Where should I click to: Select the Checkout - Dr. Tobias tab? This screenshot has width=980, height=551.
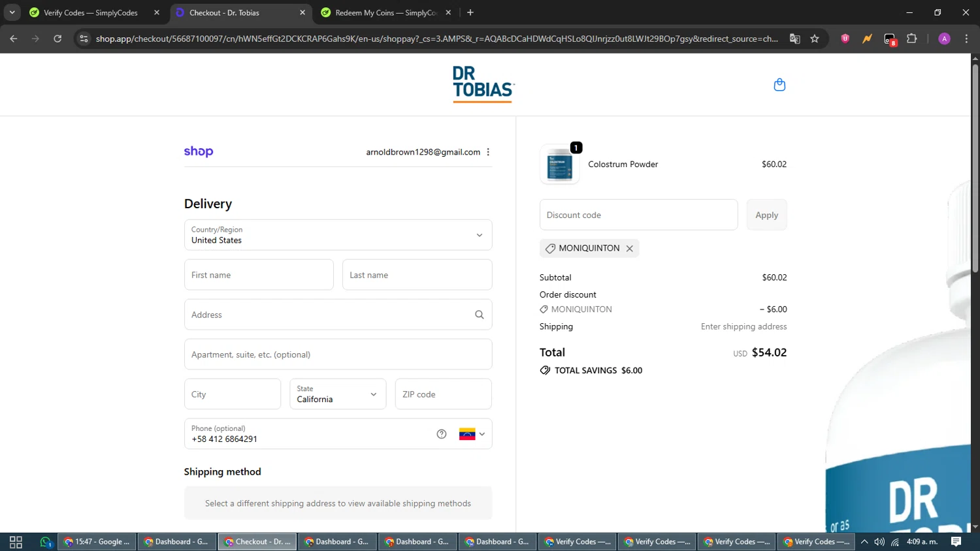click(x=240, y=12)
